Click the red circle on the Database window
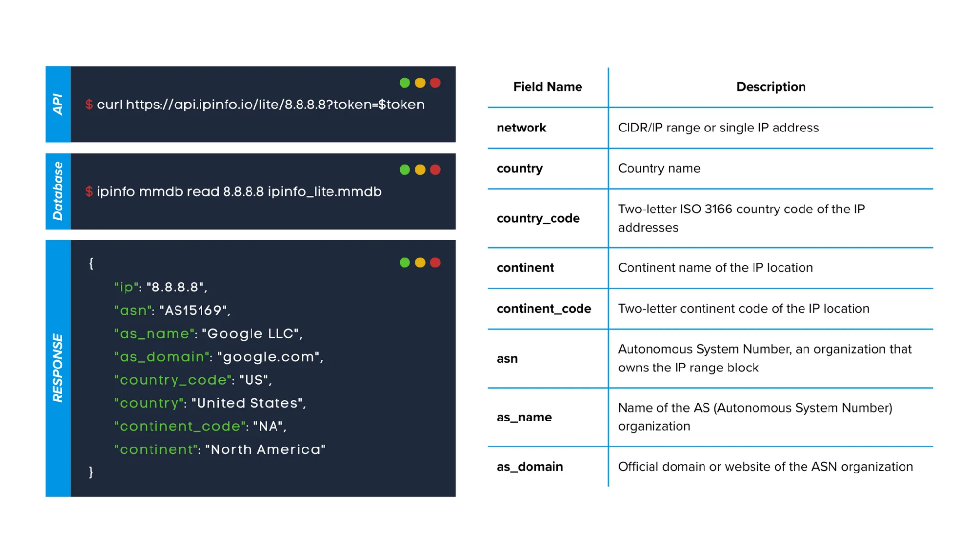Image resolution: width=980 pixels, height=552 pixels. 436,169
